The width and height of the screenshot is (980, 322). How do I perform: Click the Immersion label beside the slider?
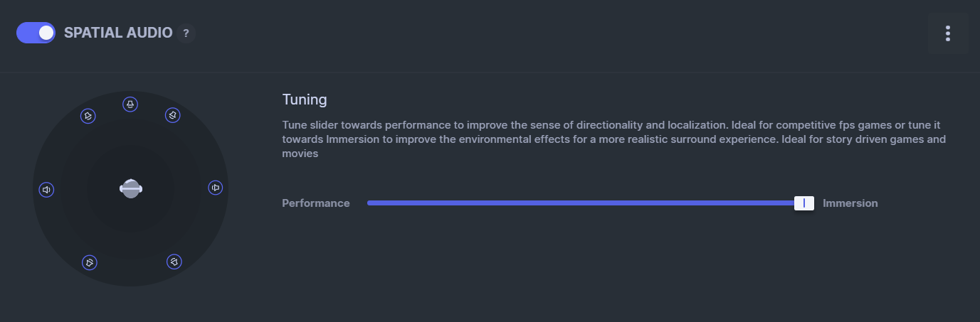(850, 203)
